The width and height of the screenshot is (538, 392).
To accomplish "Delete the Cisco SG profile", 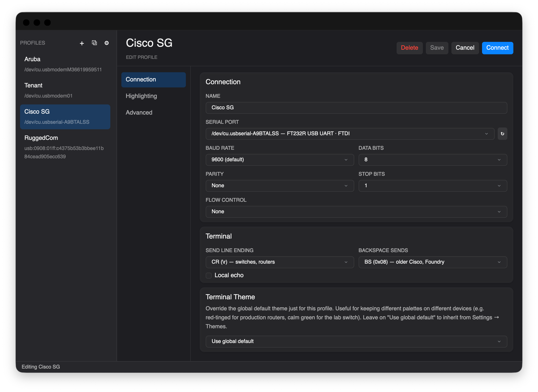I will (409, 48).
